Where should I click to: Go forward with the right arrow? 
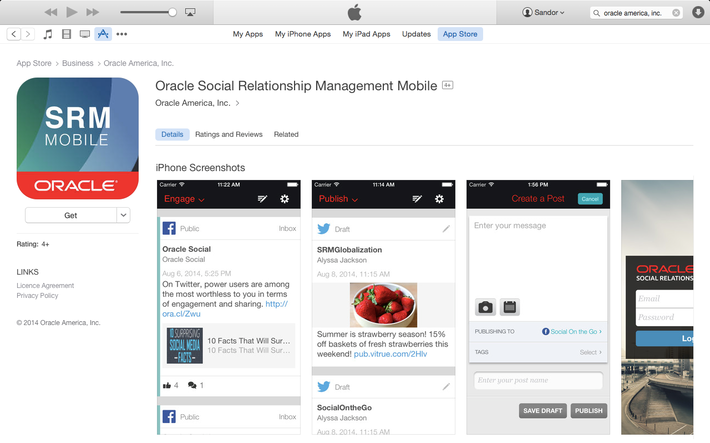click(28, 34)
